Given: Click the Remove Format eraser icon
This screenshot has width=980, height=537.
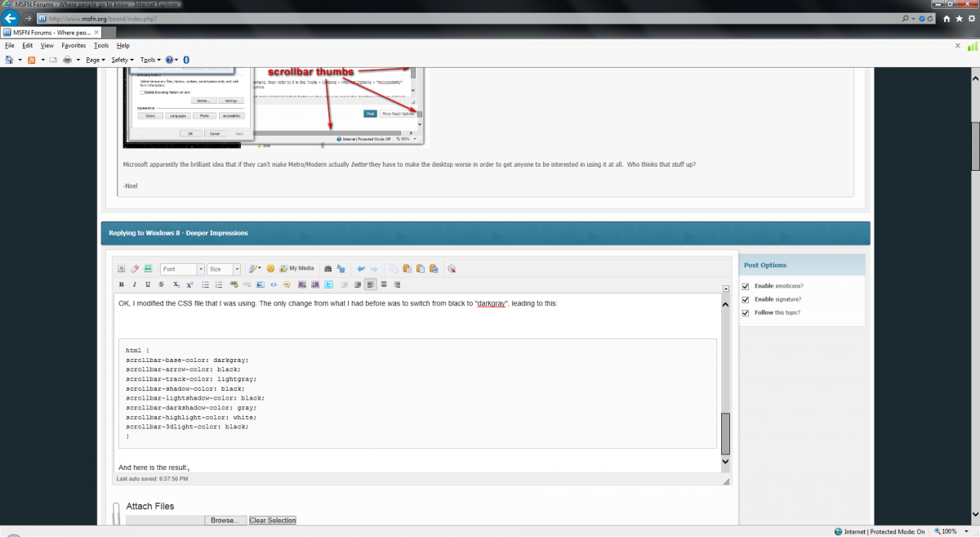Looking at the screenshot, I should click(135, 268).
